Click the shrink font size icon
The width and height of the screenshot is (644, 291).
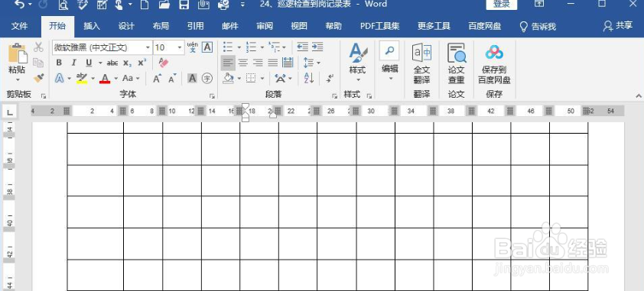pyautogui.click(x=172, y=78)
